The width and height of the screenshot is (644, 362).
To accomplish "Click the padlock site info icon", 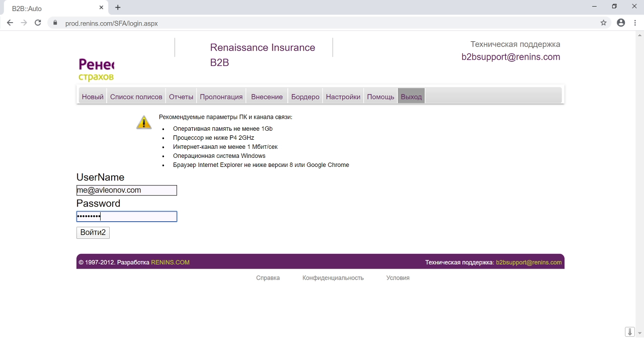I will coord(55,23).
